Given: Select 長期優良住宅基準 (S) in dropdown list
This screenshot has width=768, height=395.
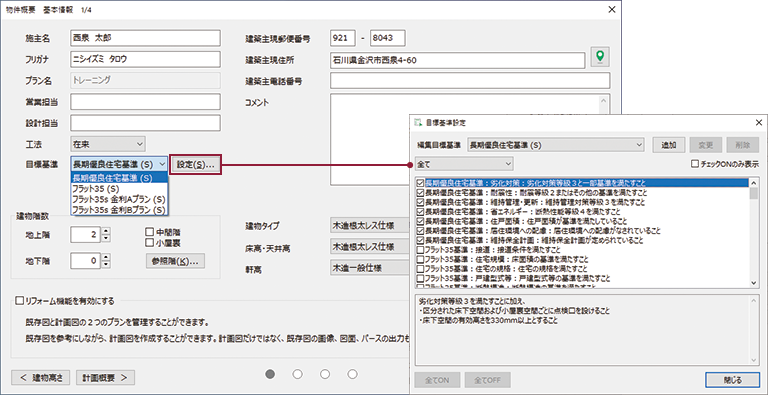Looking at the screenshot, I should [x=120, y=178].
